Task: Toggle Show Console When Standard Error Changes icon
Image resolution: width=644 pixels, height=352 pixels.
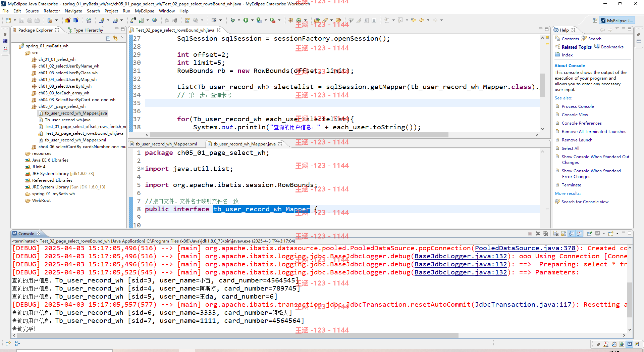Action: pos(579,233)
